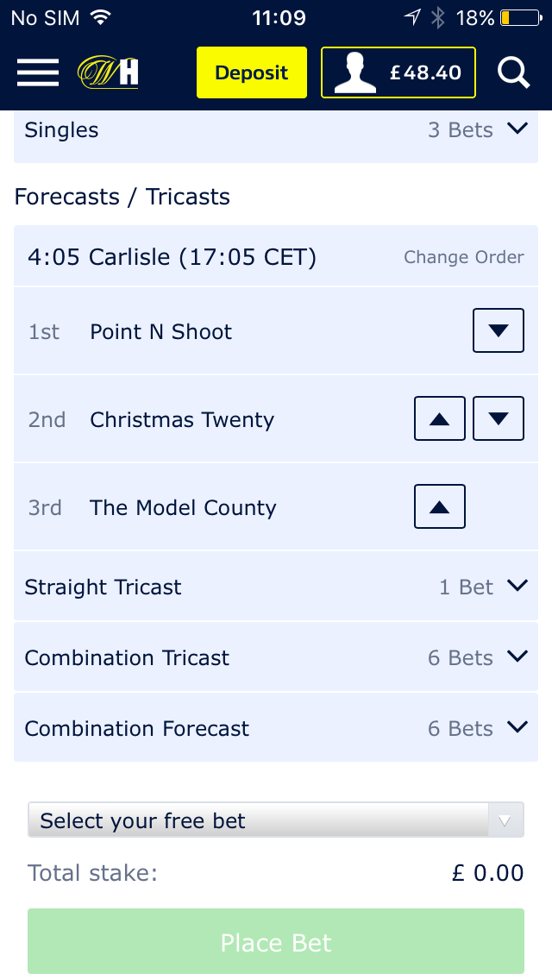552x980 pixels.
Task: Collapse the Singles 3 Bets section
Action: (x=517, y=128)
